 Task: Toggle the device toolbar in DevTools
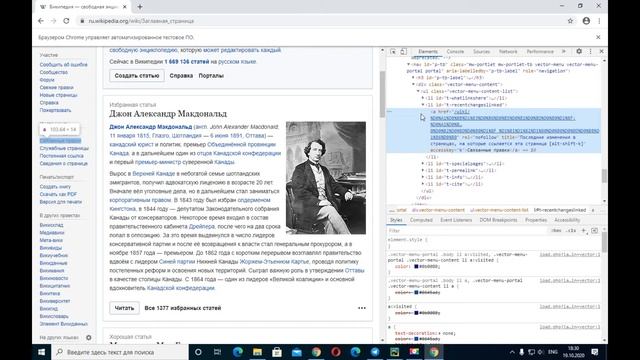[x=403, y=51]
